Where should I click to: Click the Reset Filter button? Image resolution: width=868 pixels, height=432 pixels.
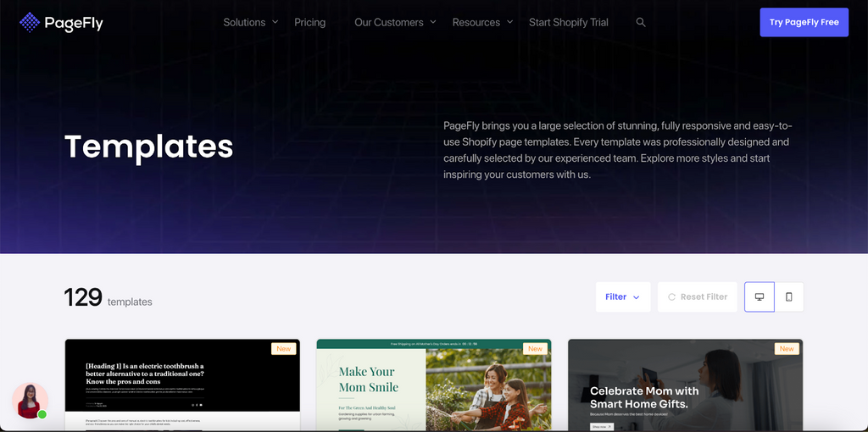[x=698, y=297]
